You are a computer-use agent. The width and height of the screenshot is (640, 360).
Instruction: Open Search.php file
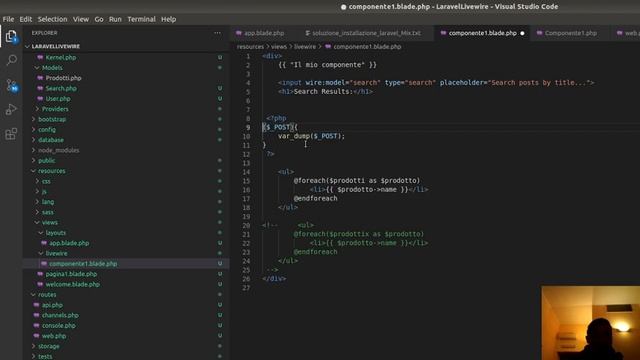click(x=61, y=88)
